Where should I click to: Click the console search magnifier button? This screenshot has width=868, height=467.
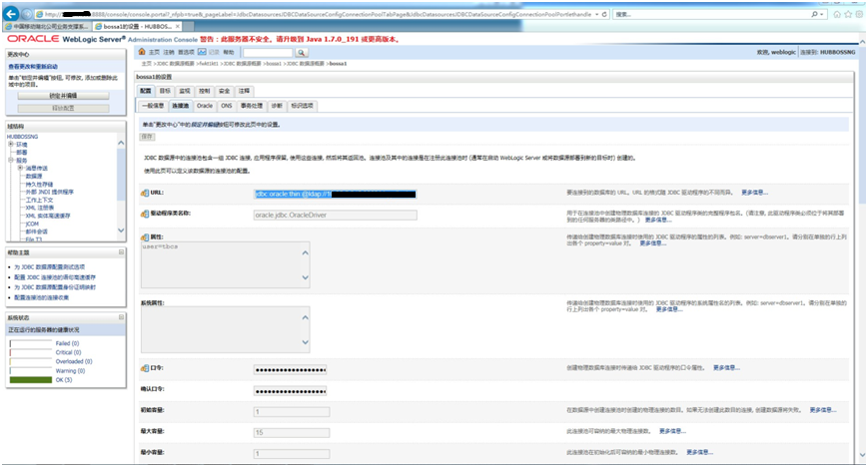click(301, 53)
